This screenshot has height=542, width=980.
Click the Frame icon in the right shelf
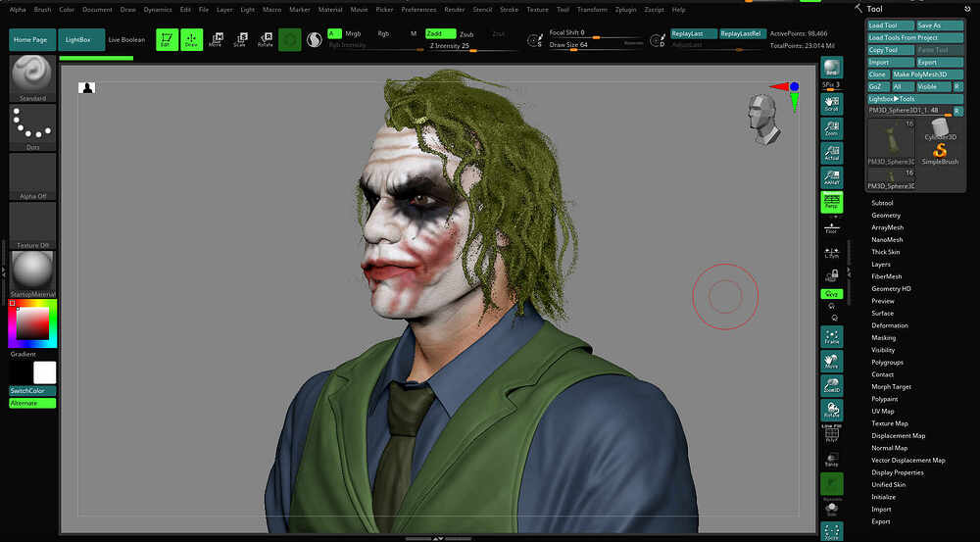coord(831,337)
